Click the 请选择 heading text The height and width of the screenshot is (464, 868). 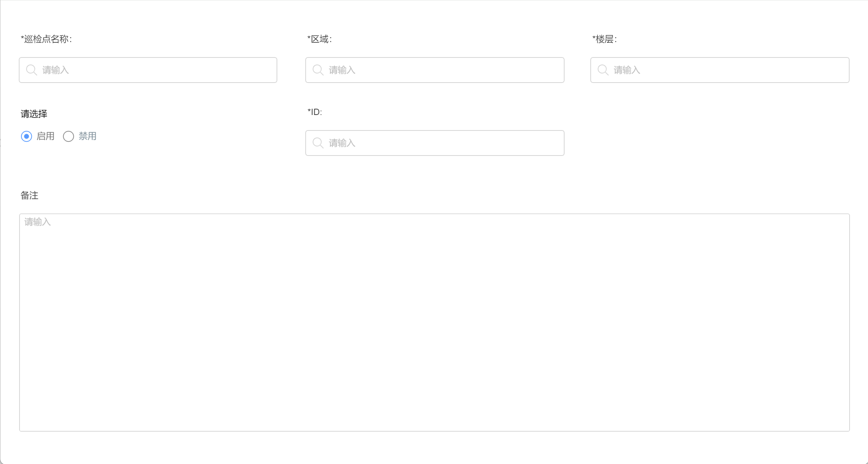34,114
